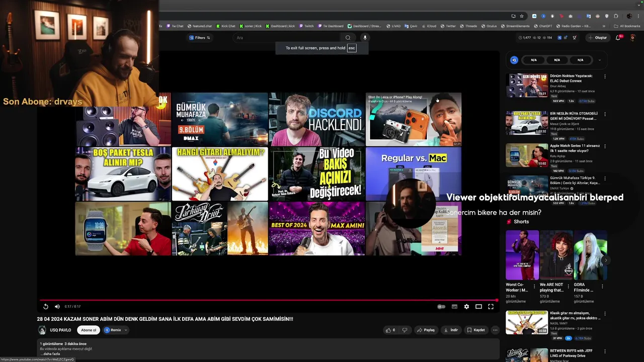The image size is (644, 362).
Task: Like the video with thumbs up
Action: pyautogui.click(x=390, y=330)
